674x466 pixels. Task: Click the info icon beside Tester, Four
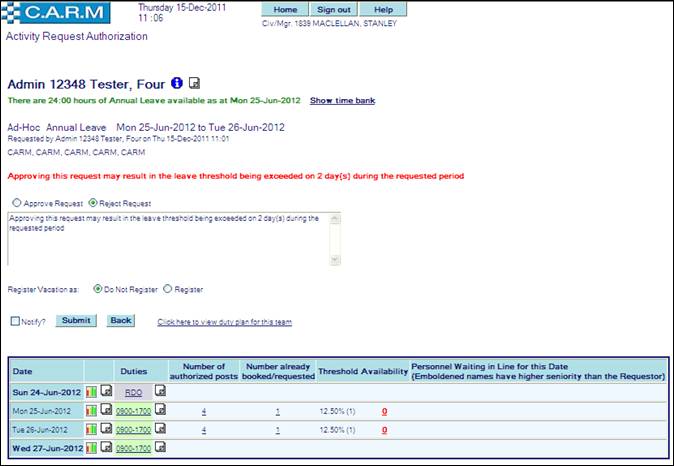177,83
